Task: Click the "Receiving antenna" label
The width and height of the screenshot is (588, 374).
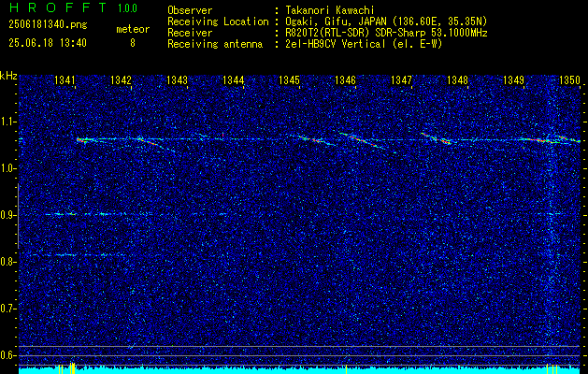Action: pyautogui.click(x=215, y=44)
